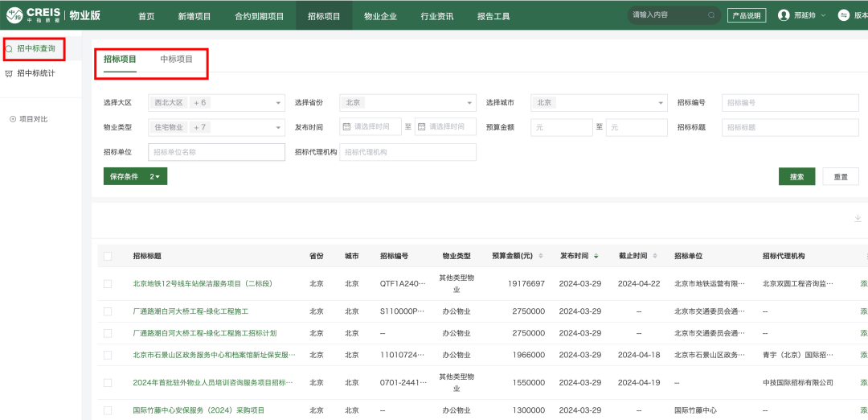Check the row for 北京地铁12号线车站保洁服务项目

pyautogui.click(x=108, y=284)
